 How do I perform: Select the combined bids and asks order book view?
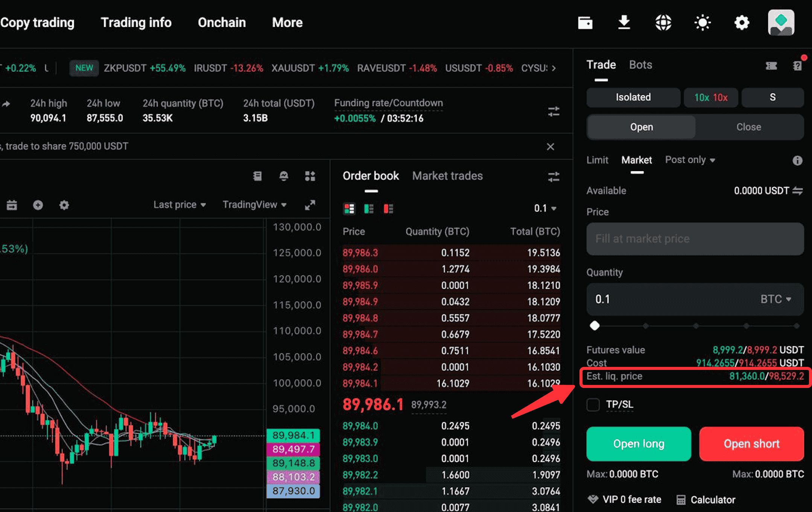coord(349,209)
